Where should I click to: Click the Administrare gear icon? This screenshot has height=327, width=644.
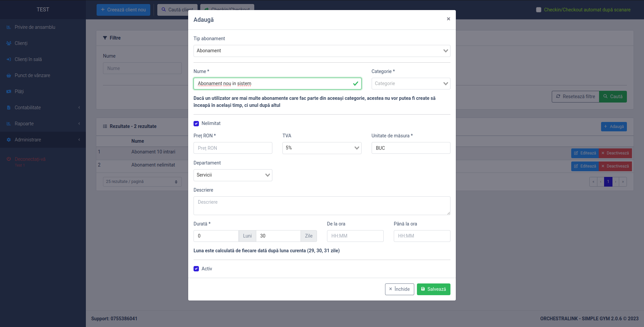click(9, 140)
